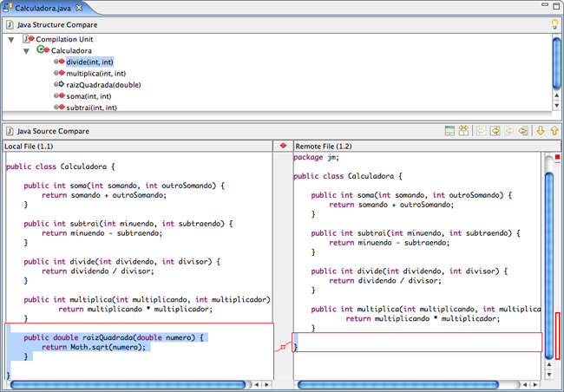Image resolution: width=564 pixels, height=392 pixels.
Task: Toggle the ancestor pane toolbar icon
Action: (449, 131)
